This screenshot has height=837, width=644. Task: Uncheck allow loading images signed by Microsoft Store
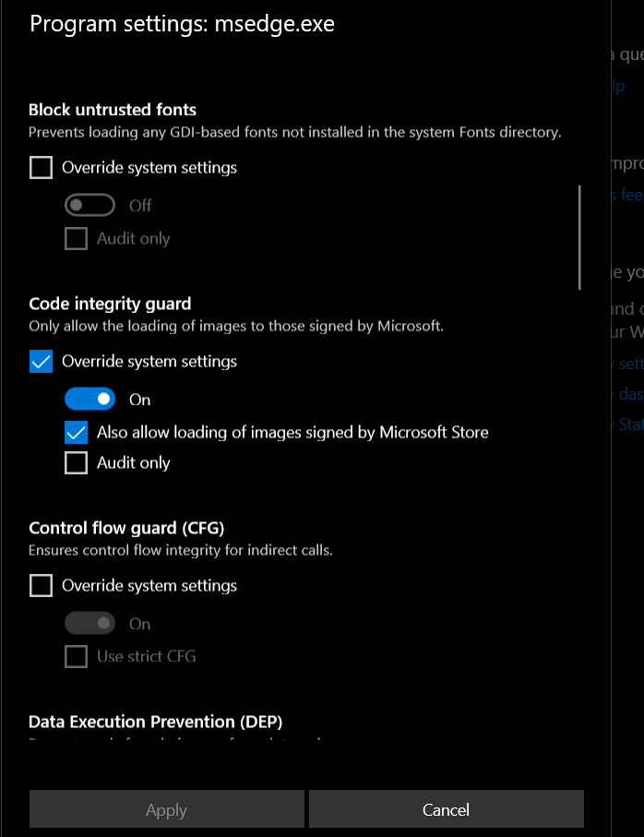click(x=77, y=432)
